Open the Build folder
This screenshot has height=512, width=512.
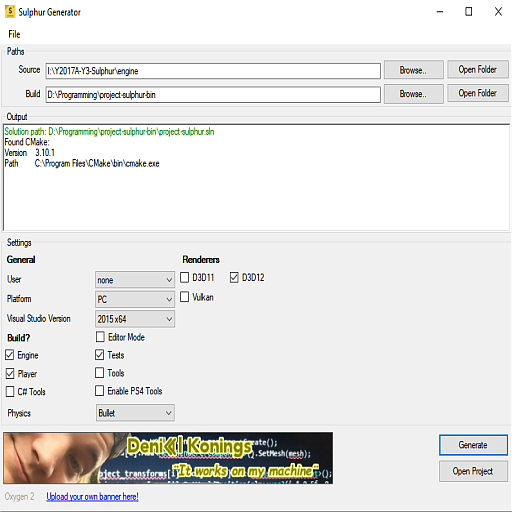[477, 93]
